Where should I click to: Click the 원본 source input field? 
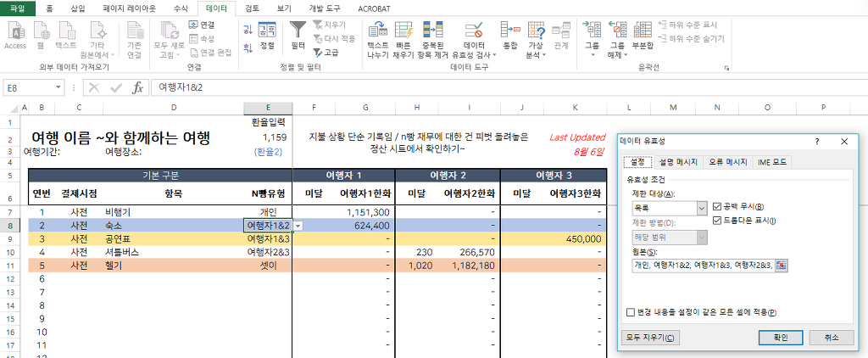702,266
